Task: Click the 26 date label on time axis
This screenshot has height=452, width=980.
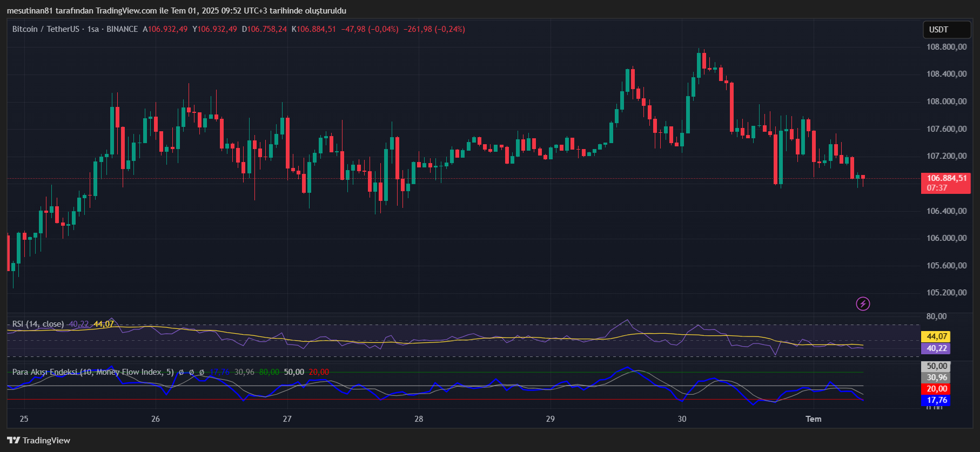Action: (x=156, y=419)
